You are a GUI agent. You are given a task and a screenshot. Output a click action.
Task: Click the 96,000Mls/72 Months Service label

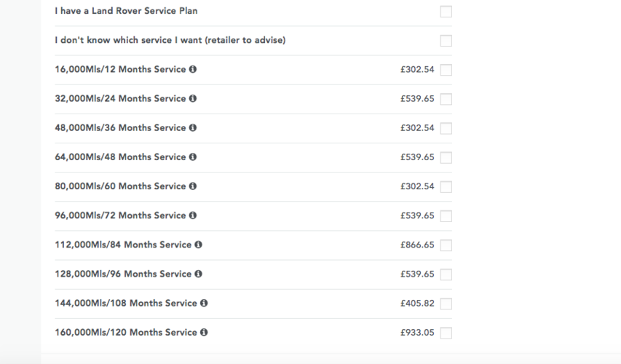pos(120,215)
